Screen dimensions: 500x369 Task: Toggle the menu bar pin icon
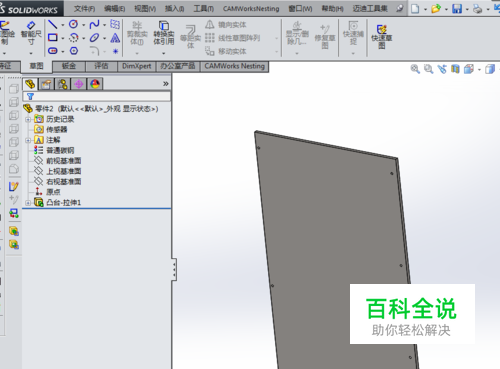click(x=400, y=9)
